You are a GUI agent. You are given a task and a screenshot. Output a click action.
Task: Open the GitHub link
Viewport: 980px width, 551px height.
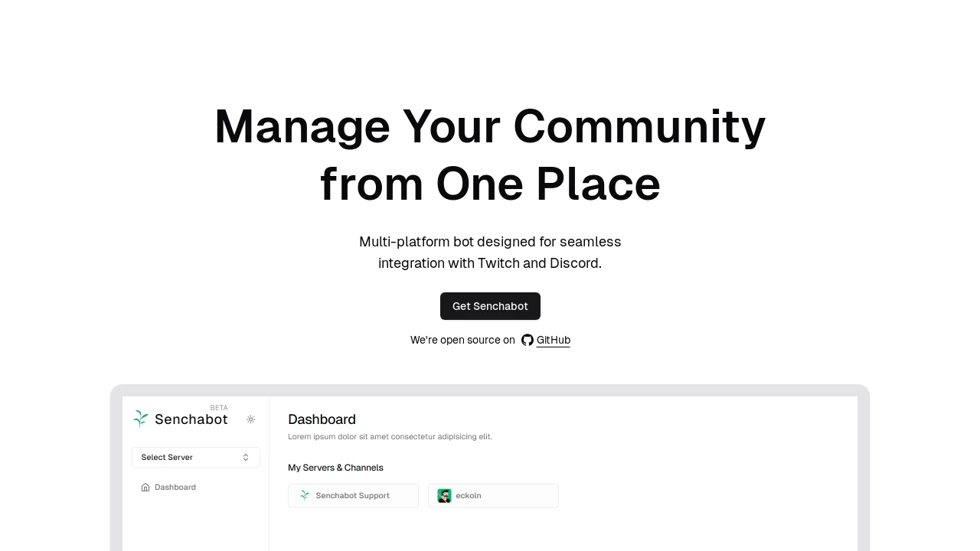(553, 340)
